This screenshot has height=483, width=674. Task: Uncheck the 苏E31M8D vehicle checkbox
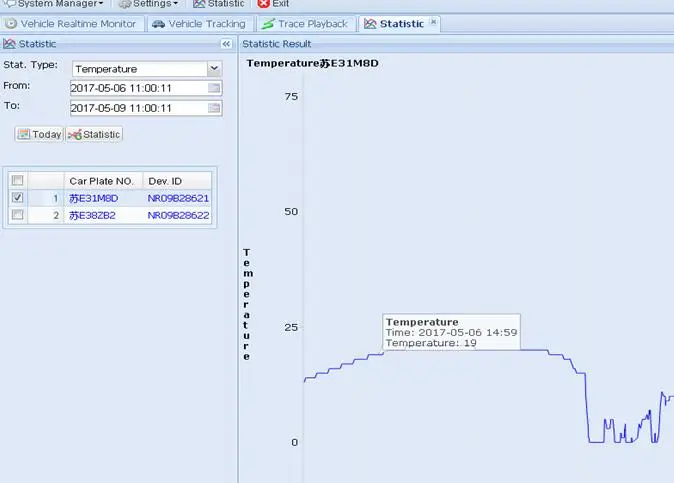tap(16, 198)
